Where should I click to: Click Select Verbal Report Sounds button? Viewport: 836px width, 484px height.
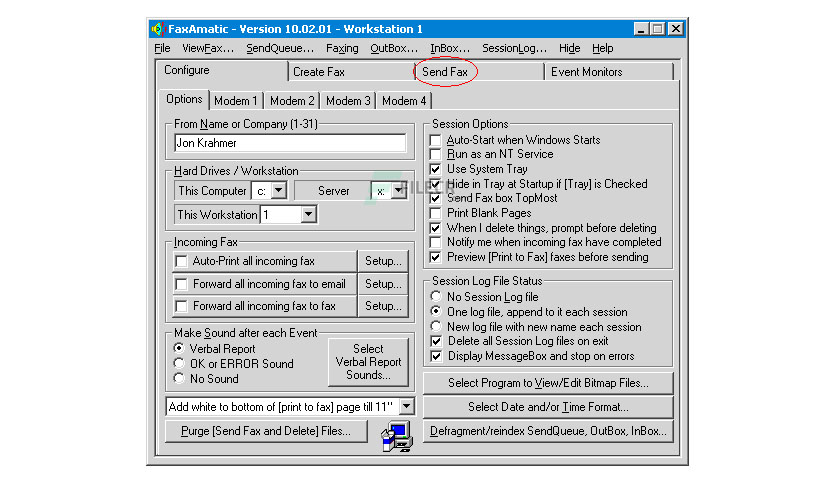[368, 362]
